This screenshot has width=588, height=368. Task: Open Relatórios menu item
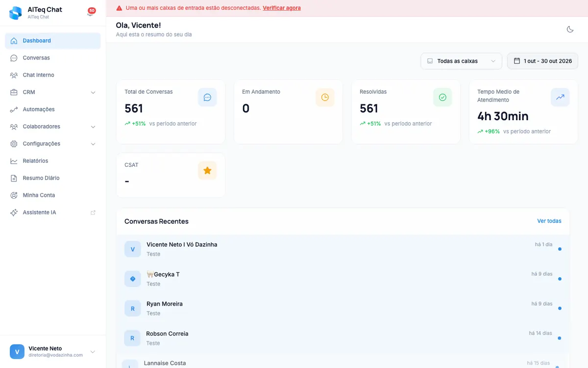[x=53, y=161]
